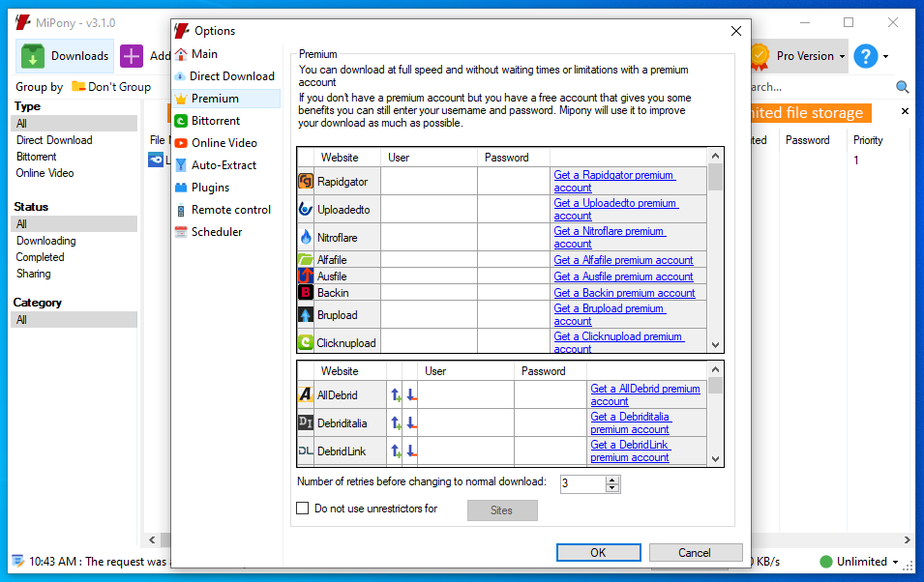
Task: Click the AllDebrid User cell
Action: (x=465, y=394)
